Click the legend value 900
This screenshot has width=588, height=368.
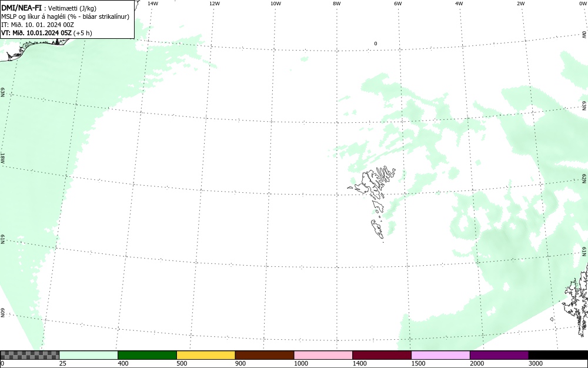(240, 363)
